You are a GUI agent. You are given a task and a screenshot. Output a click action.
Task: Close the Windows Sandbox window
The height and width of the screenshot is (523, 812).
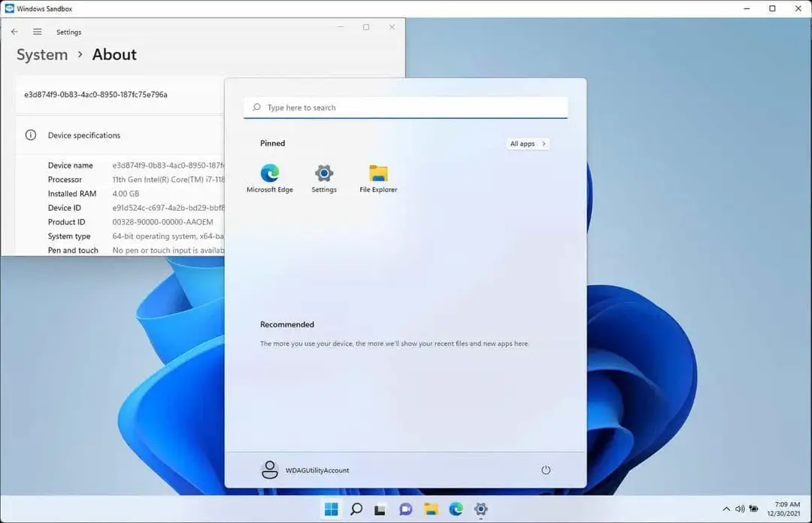(798, 8)
